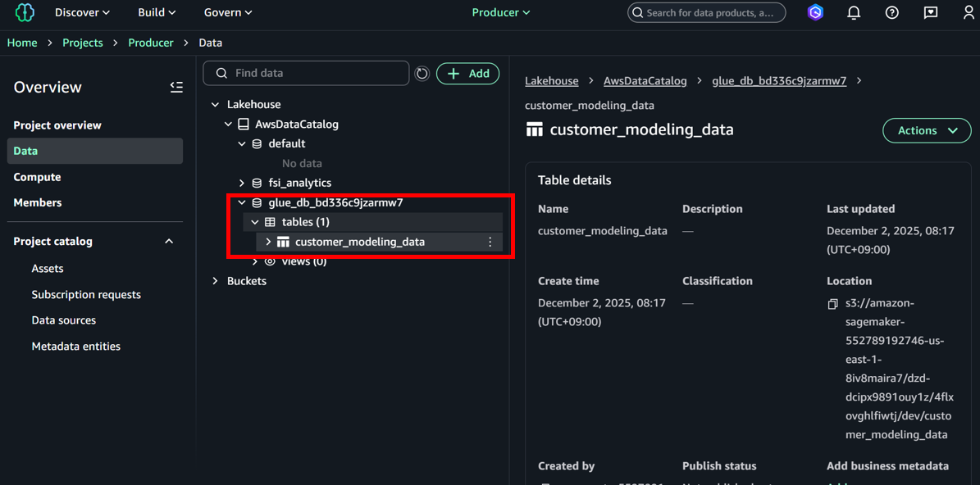
Task: Click the magnifier icon in Find data
Action: click(x=221, y=73)
